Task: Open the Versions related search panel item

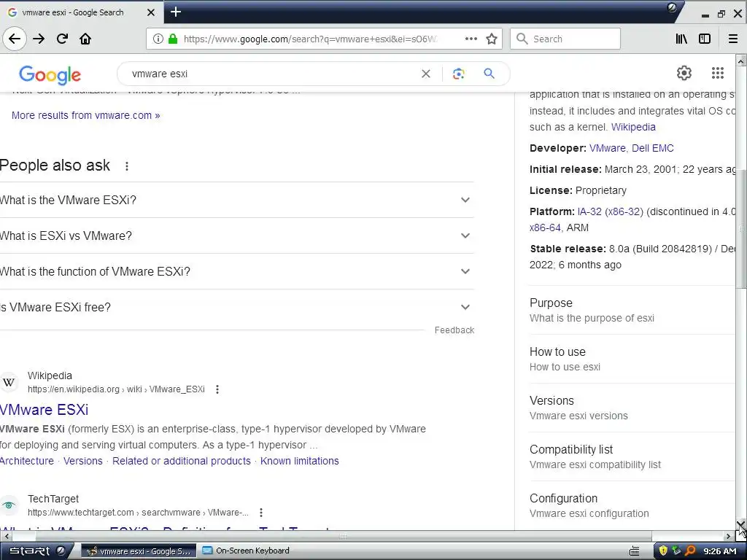Action: coord(632,408)
